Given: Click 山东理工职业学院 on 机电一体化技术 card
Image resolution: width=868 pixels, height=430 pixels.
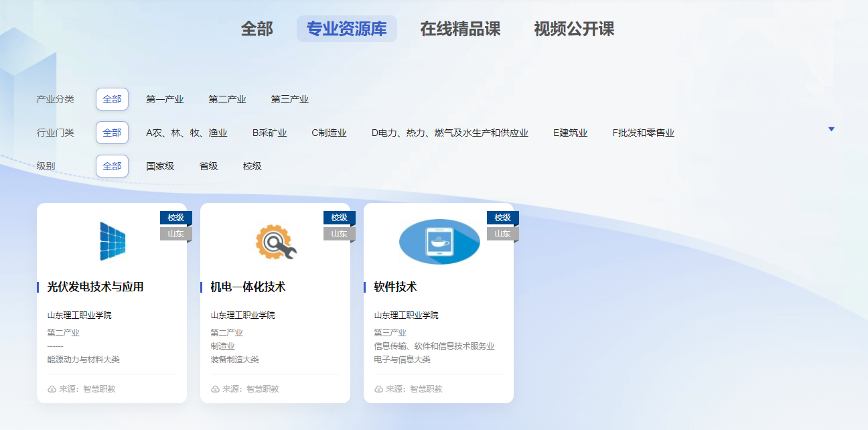Looking at the screenshot, I should click(242, 315).
